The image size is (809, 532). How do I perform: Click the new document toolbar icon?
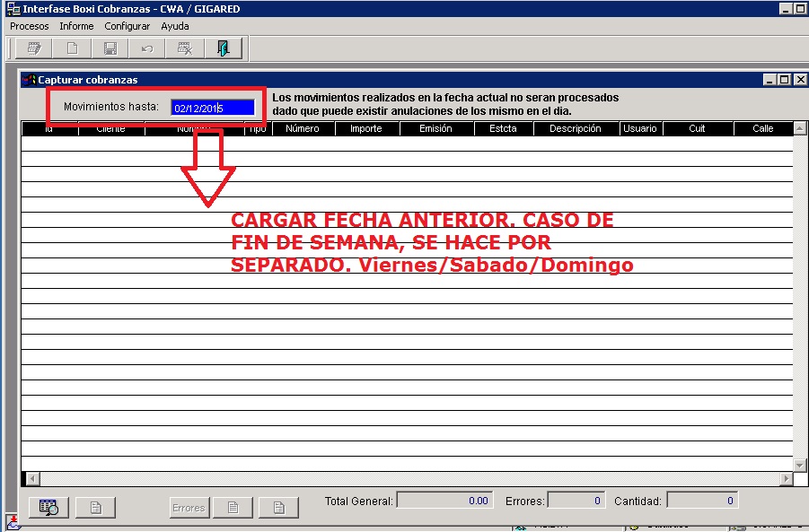73,48
